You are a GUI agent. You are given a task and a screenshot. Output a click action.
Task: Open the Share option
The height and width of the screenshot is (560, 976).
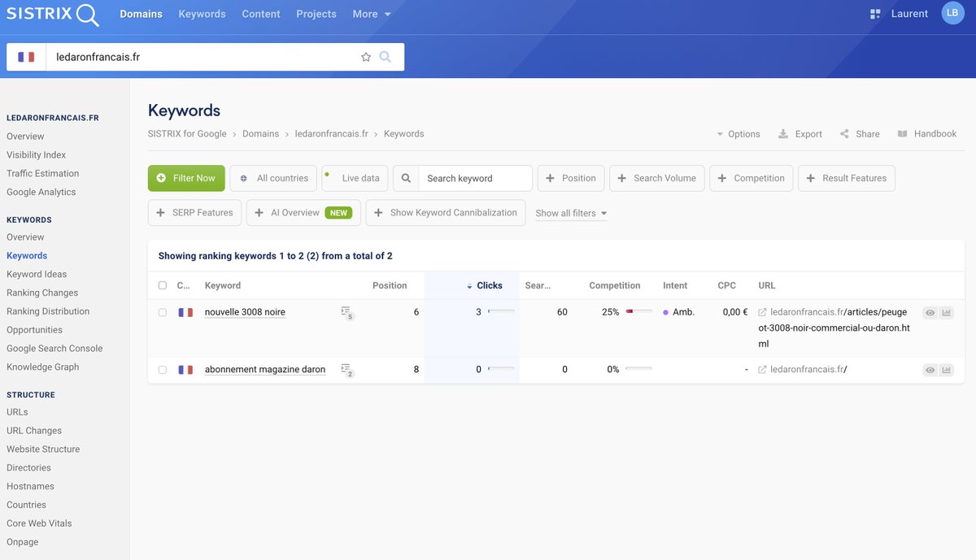(860, 134)
